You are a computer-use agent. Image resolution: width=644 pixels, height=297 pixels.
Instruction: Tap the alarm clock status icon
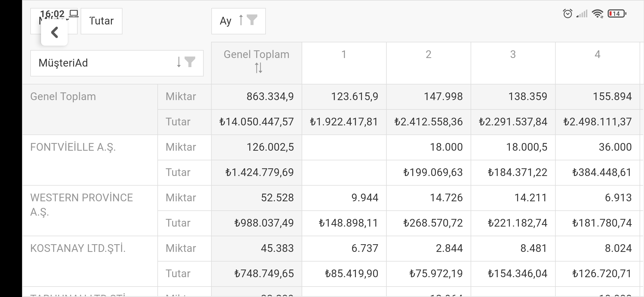point(567,13)
